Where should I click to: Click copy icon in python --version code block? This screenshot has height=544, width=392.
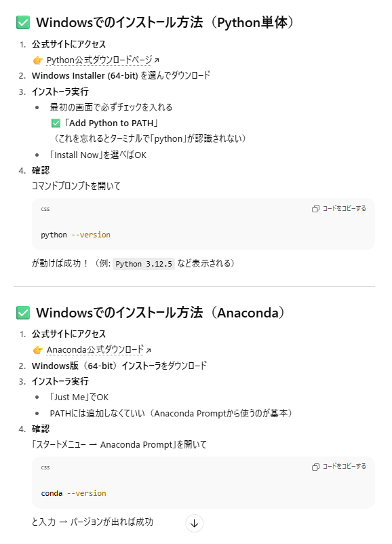tap(315, 208)
